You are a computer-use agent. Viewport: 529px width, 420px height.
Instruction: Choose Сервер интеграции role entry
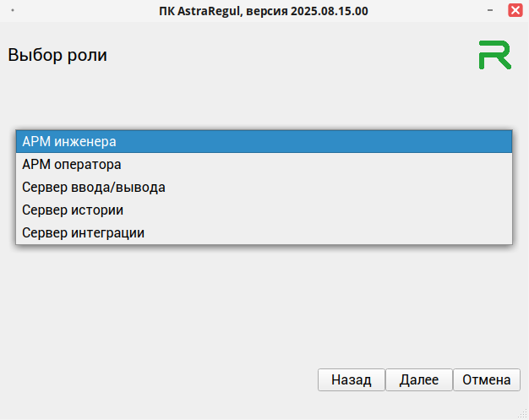[x=264, y=232]
